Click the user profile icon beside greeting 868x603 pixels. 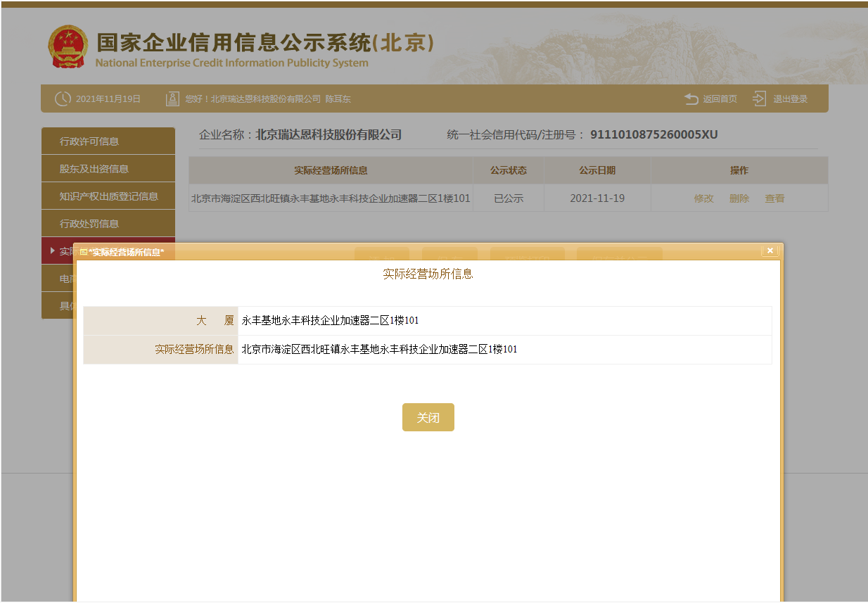coord(172,99)
